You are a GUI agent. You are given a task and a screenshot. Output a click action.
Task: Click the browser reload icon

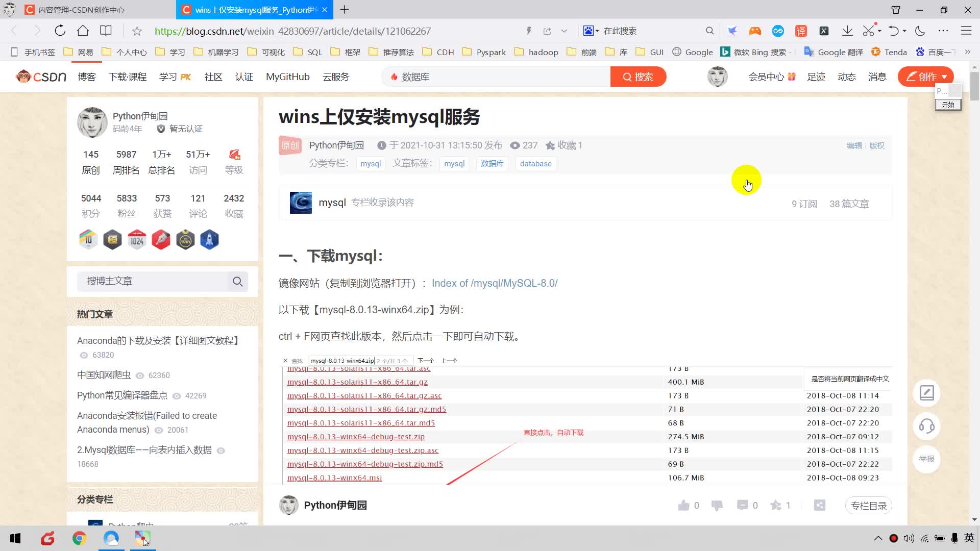coord(60,31)
